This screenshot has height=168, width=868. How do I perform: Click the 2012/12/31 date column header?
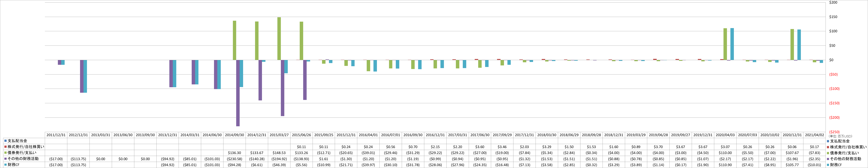coord(78,135)
